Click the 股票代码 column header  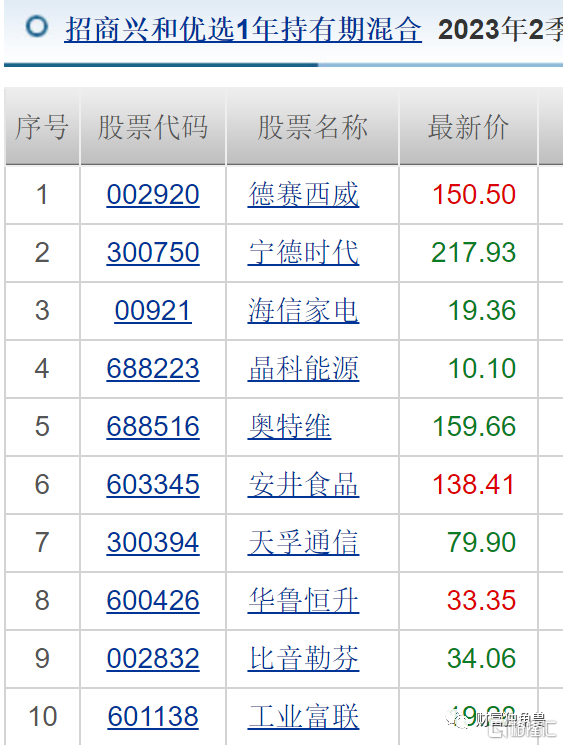153,127
